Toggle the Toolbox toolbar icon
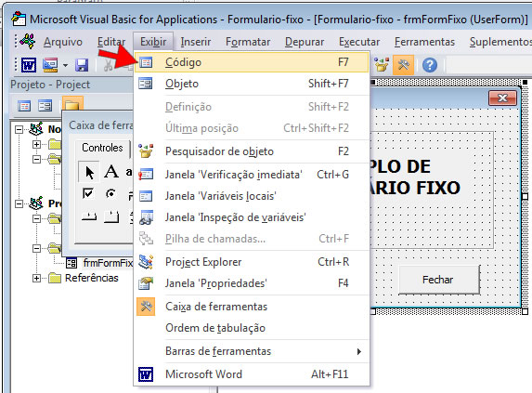The width and height of the screenshot is (532, 393). point(403,64)
